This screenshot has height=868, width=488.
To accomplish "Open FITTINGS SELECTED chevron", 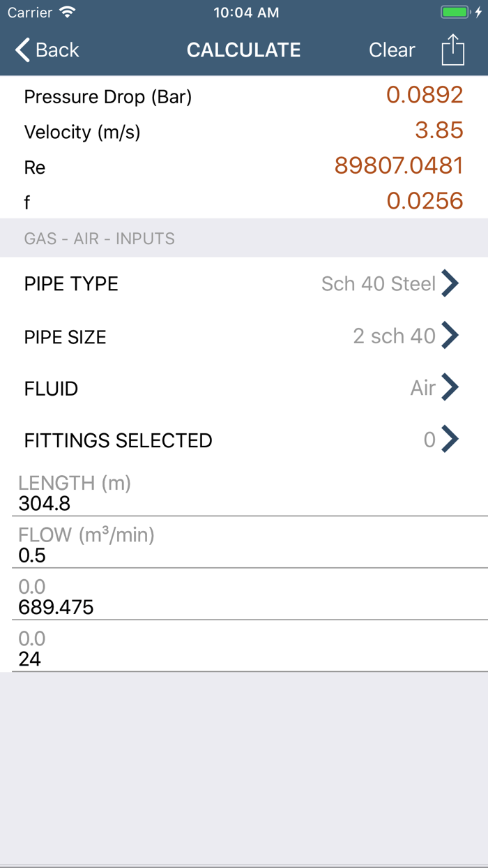I will [x=450, y=440].
